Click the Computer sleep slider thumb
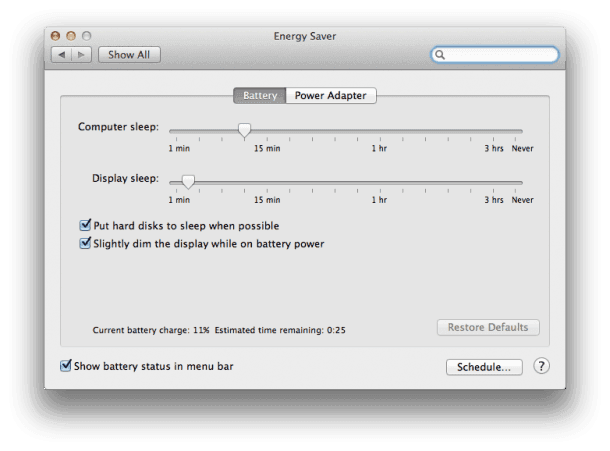The width and height of the screenshot is (610, 451). point(244,131)
